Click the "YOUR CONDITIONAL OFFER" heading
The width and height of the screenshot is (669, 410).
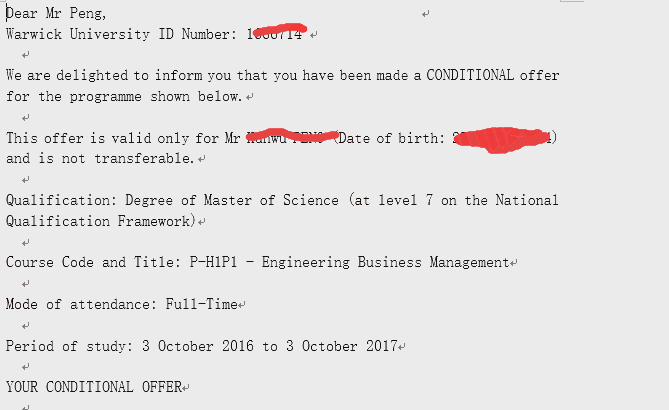click(94, 387)
